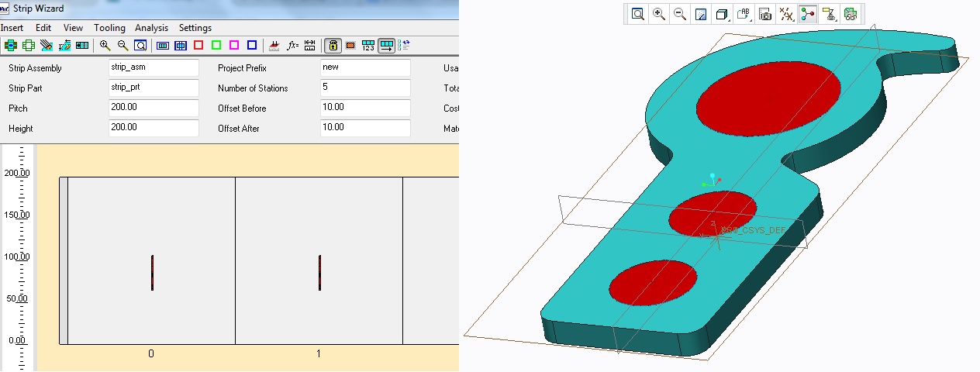Select station 0 part in the strip layout
This screenshot has height=372, width=980.
[152, 273]
